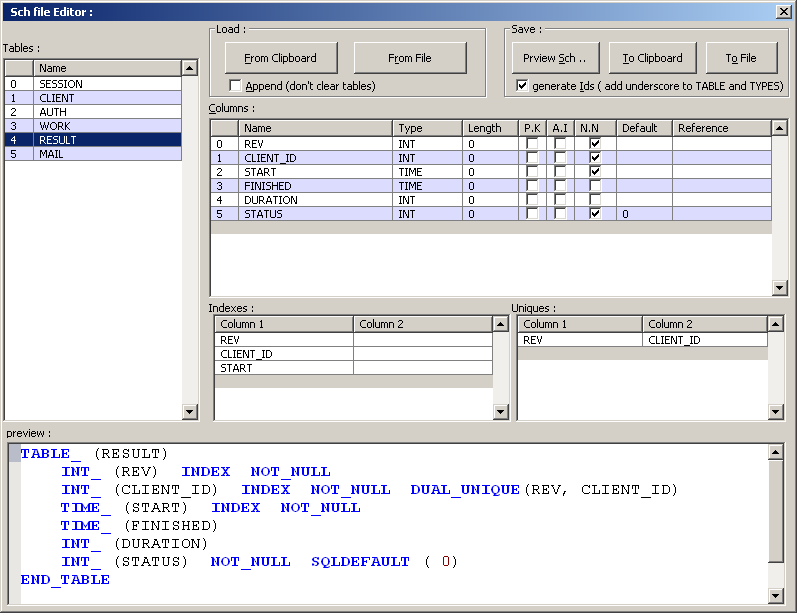Save schema To Clipboard
This screenshot has height=613, width=797.
tap(652, 58)
